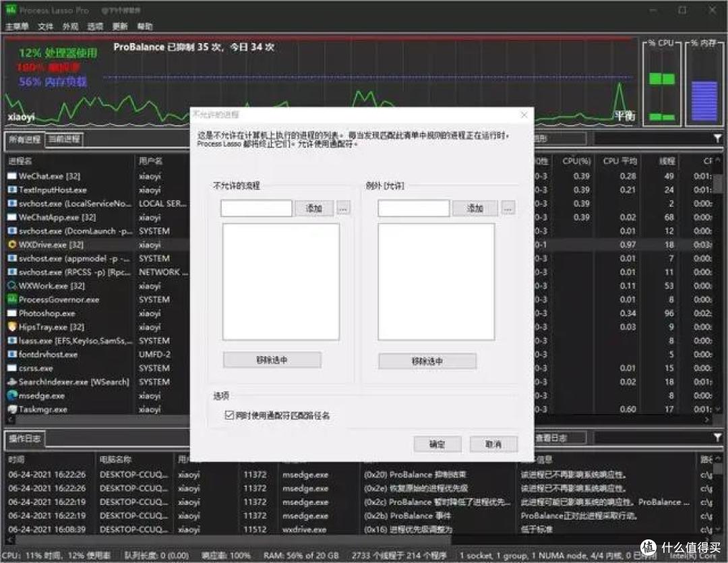Sort by the CPU(%) column header
Viewport: 728px width, 563px height.
tap(576, 161)
